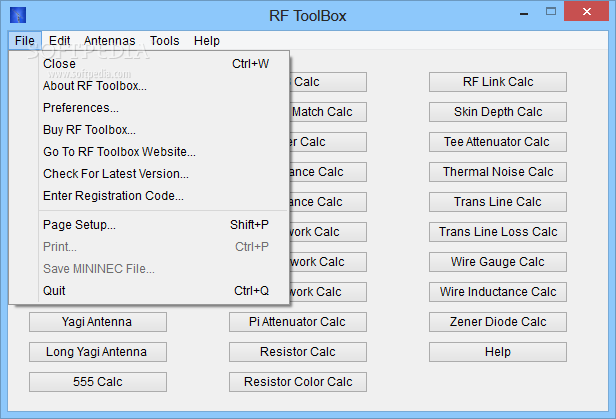Screen dimensions: 616x419
Task: Open the Yagi Antenna tool
Action: (x=98, y=322)
